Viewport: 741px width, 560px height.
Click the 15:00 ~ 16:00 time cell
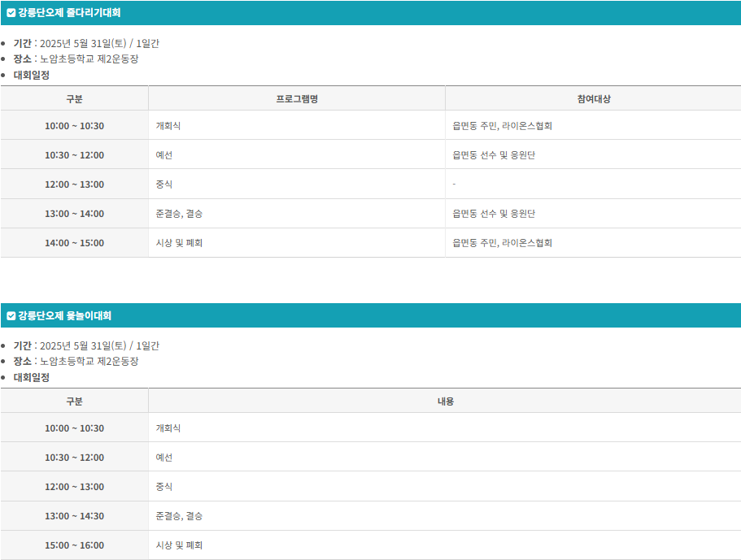tap(74, 545)
